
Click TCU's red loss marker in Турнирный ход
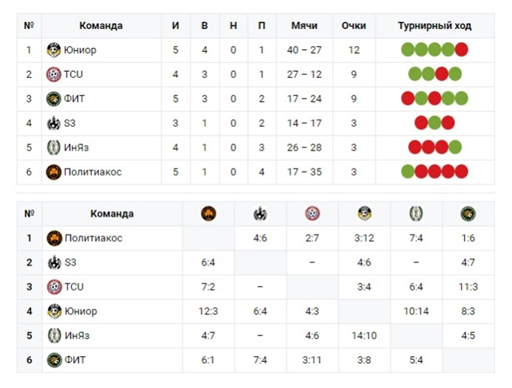click(x=441, y=74)
